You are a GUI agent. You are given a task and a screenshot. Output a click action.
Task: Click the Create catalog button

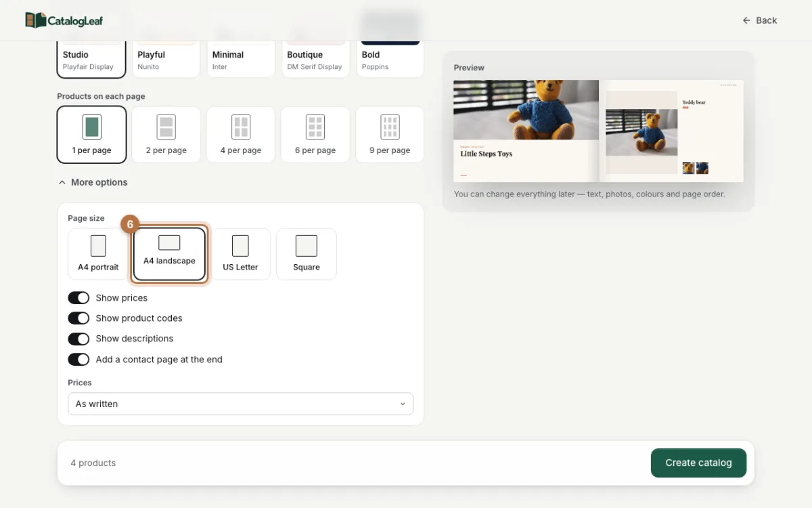tap(698, 463)
